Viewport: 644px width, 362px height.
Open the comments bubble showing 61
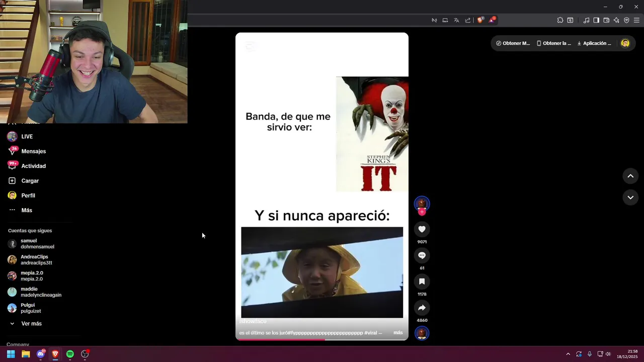(422, 255)
